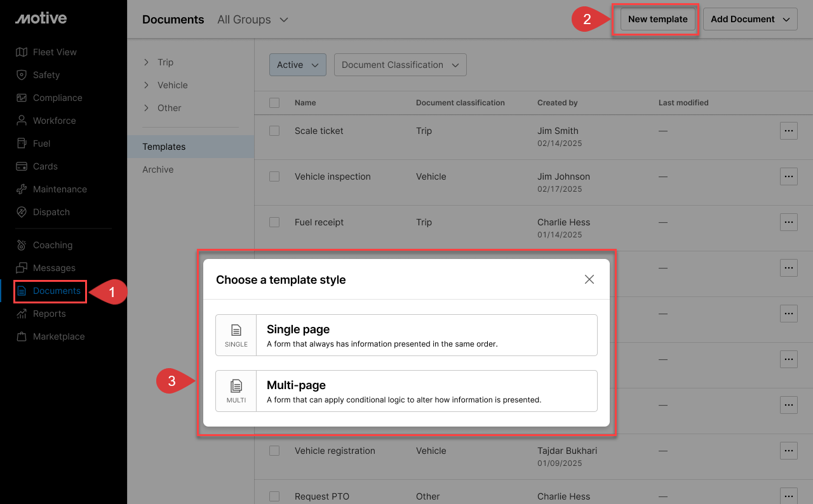
Task: Open the Active status filter dropdown
Action: click(298, 65)
